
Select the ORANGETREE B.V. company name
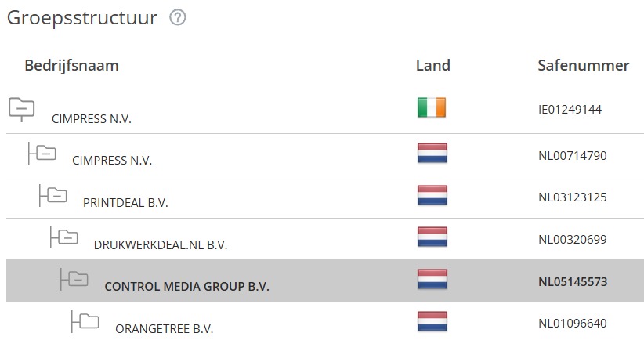(x=165, y=329)
